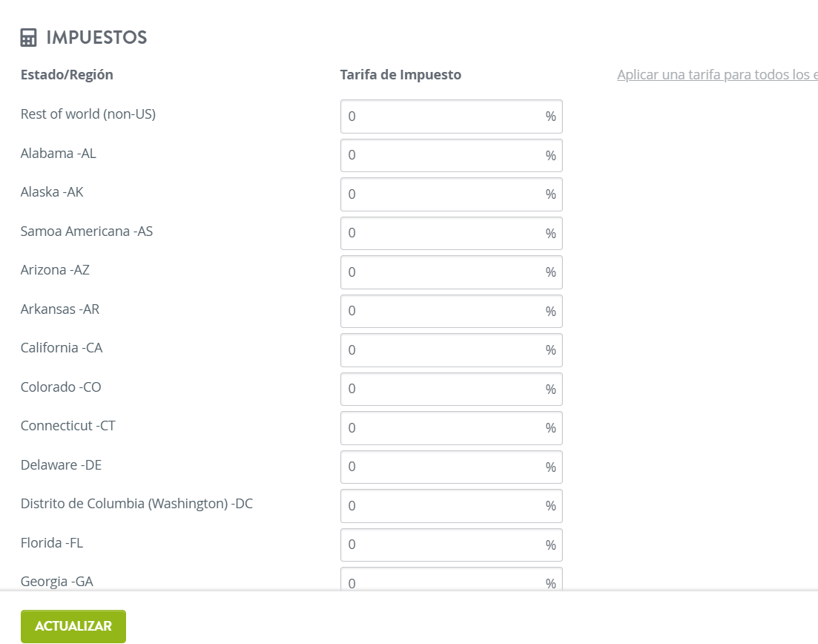Image resolution: width=818 pixels, height=644 pixels.
Task: Click the Estado/Región column header
Action: (67, 75)
